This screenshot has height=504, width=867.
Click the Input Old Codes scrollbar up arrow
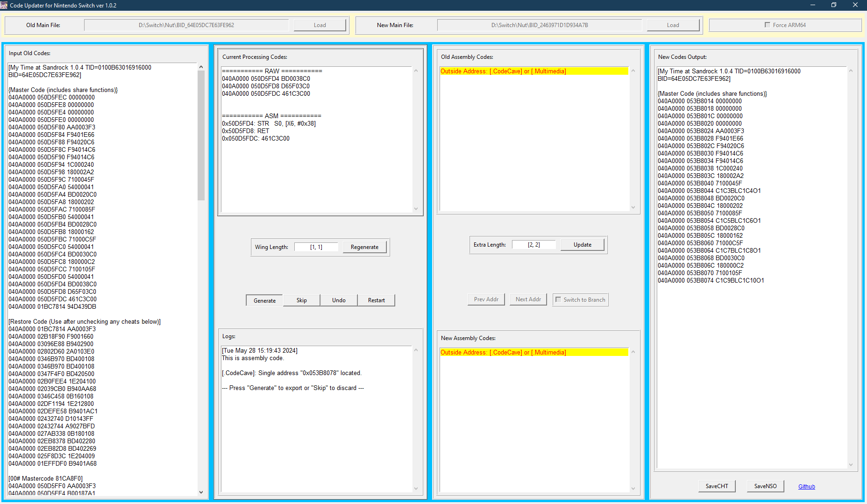point(201,67)
